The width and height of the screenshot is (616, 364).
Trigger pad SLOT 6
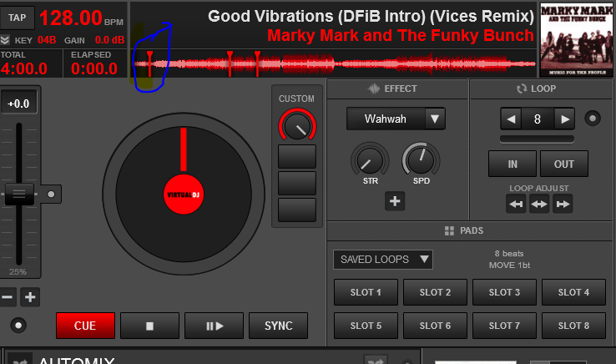[435, 326]
